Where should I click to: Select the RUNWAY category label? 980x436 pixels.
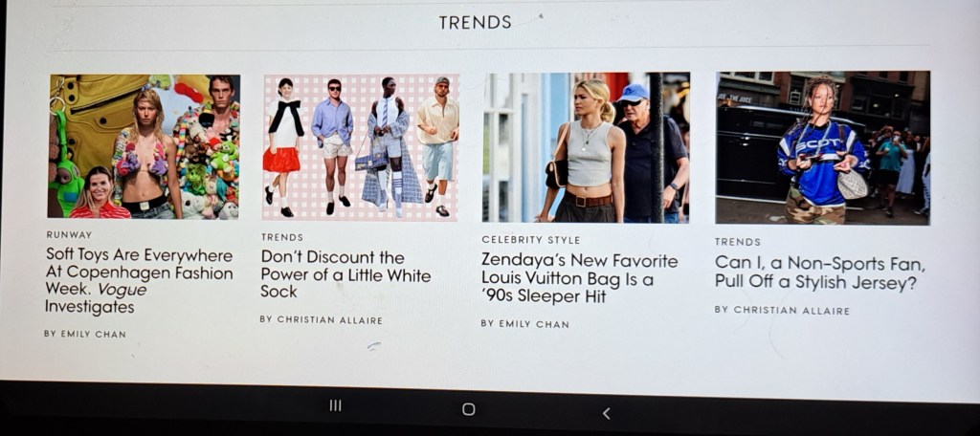[69, 235]
